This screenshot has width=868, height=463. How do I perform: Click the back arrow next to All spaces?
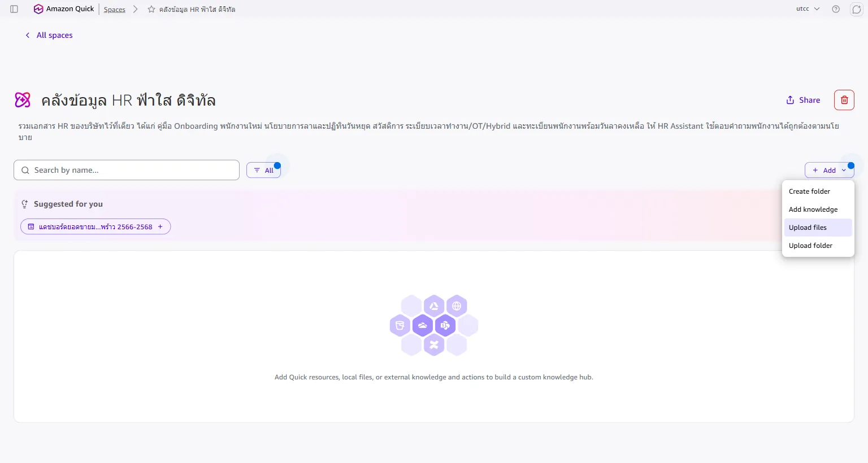click(28, 35)
